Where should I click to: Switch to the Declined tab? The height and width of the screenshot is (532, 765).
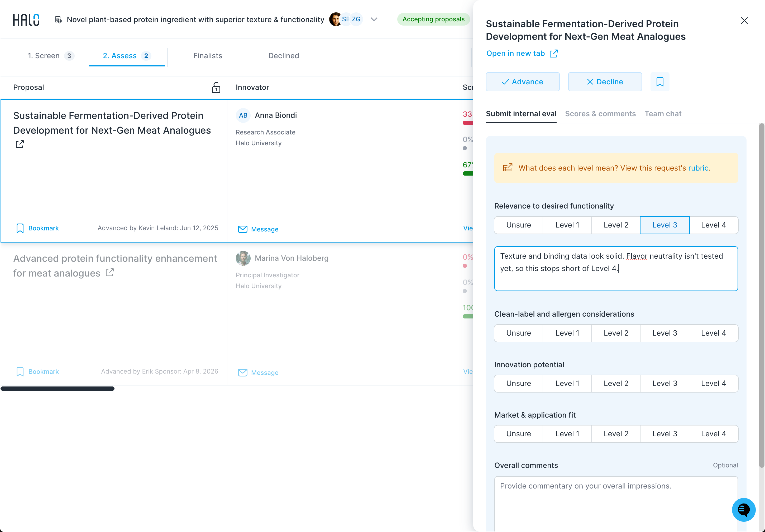(x=284, y=56)
